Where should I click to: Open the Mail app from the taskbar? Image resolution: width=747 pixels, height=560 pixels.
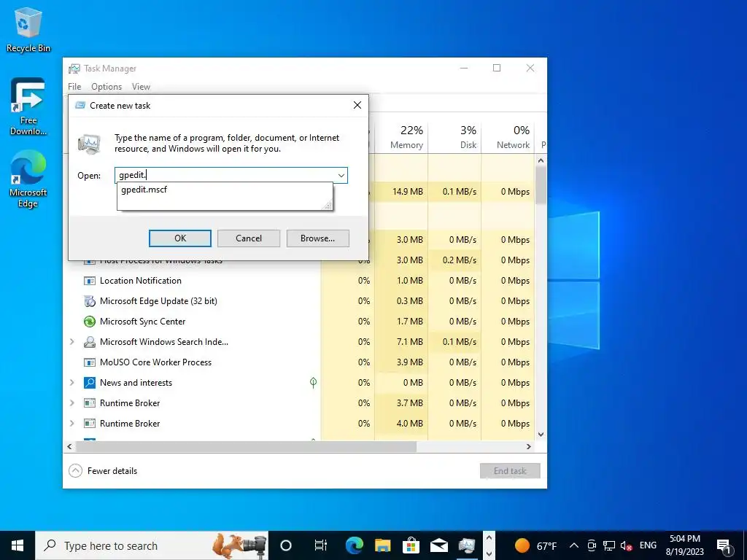438,545
